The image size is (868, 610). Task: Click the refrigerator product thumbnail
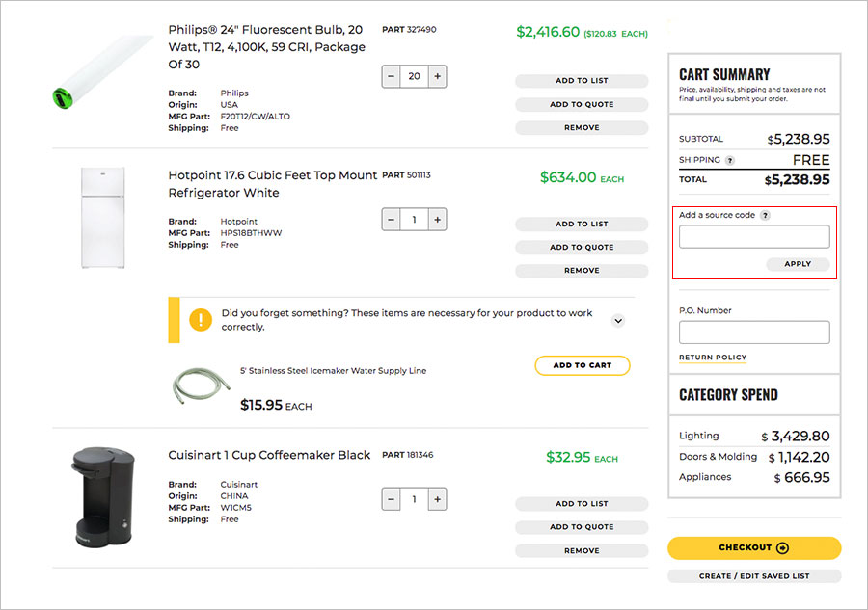tap(101, 214)
